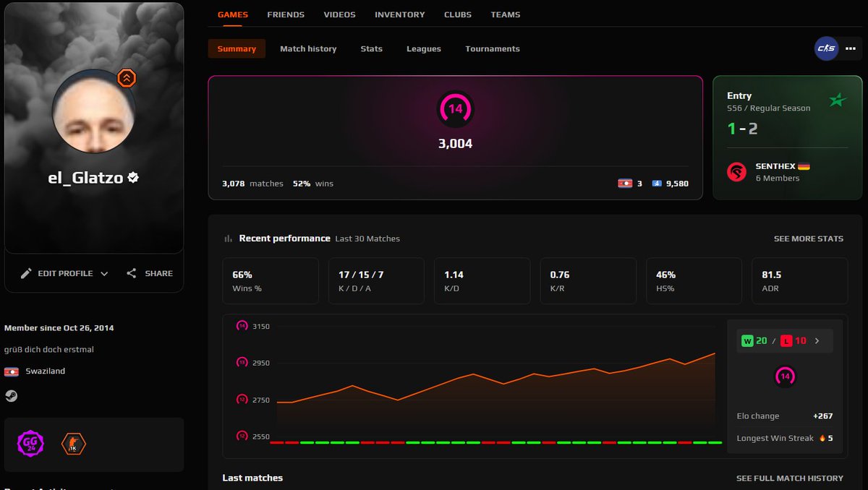Go to the INVENTORY tab
The width and height of the screenshot is (868, 490).
coord(400,14)
